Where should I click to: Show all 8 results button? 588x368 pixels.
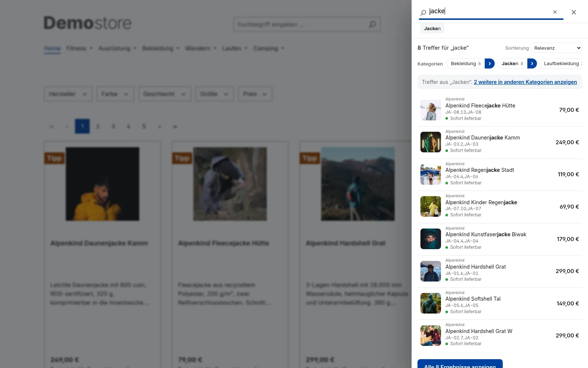tap(460, 364)
